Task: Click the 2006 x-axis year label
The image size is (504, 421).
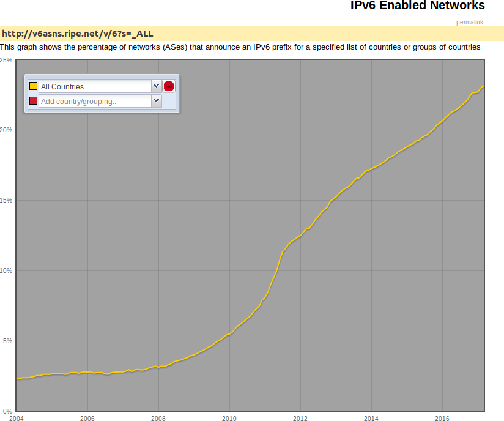Action: 87,418
